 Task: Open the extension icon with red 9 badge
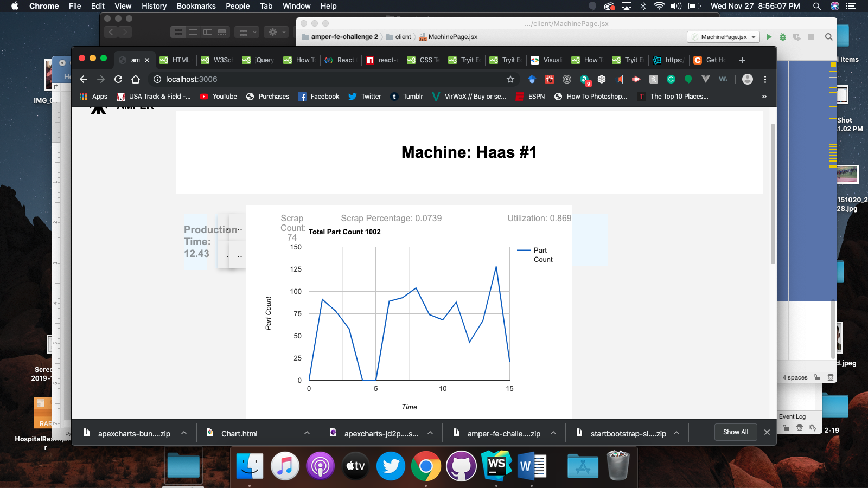coord(585,80)
